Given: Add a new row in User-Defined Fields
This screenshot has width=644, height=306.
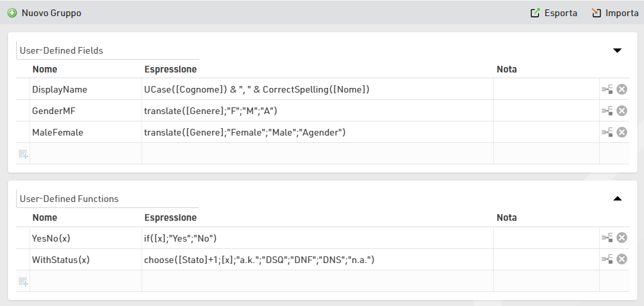Looking at the screenshot, I should [x=23, y=154].
